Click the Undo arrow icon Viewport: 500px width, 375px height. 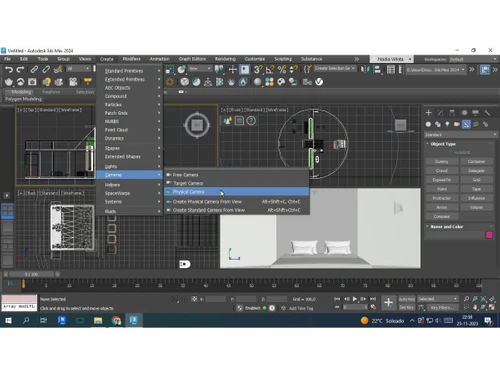[x=9, y=69]
